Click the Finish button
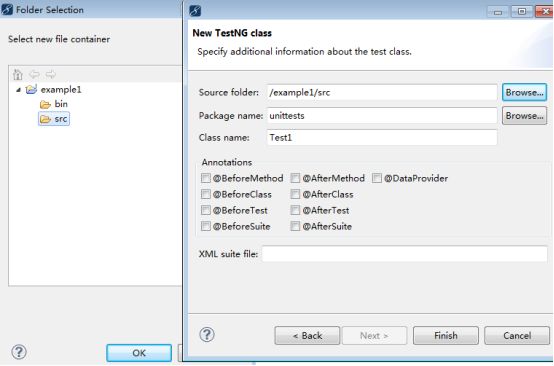This screenshot has height=366, width=554. [x=446, y=335]
